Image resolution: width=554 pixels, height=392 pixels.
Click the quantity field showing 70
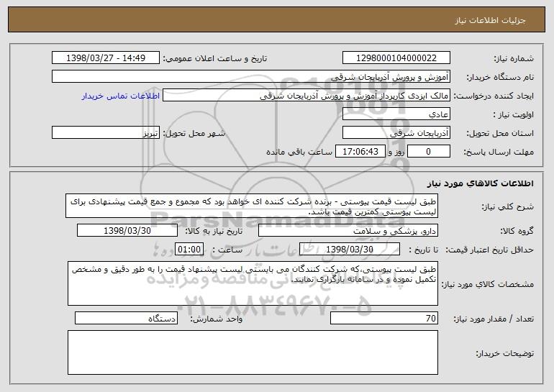click(x=384, y=319)
